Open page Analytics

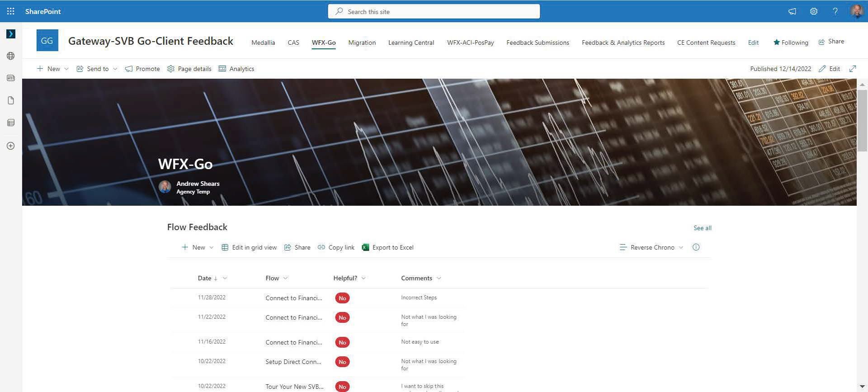236,69
